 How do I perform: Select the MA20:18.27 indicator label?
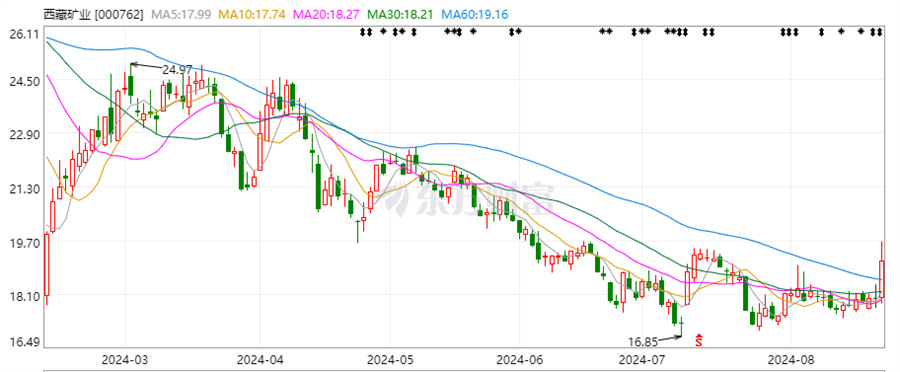pos(326,14)
